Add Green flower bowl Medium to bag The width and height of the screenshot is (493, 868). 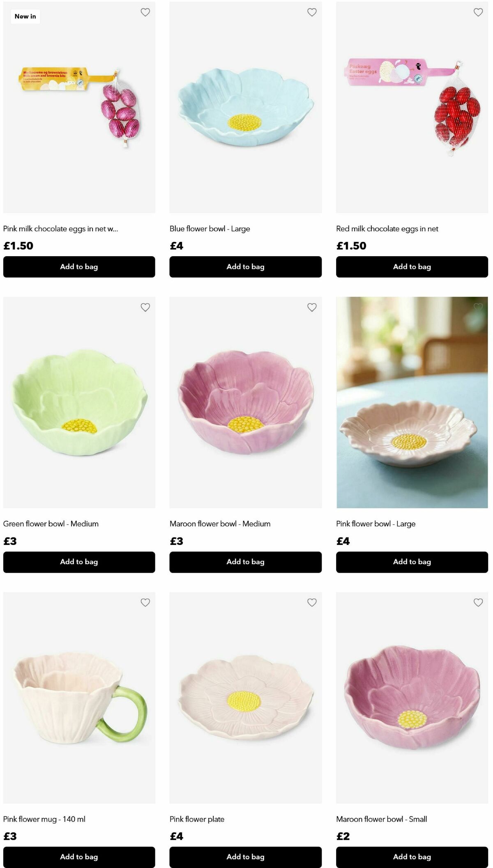pyautogui.click(x=79, y=562)
